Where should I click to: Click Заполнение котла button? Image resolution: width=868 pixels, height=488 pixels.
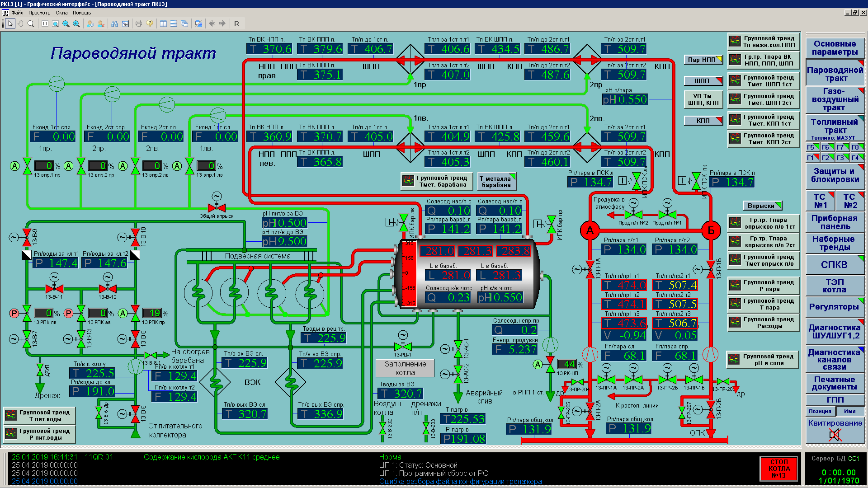tap(405, 368)
